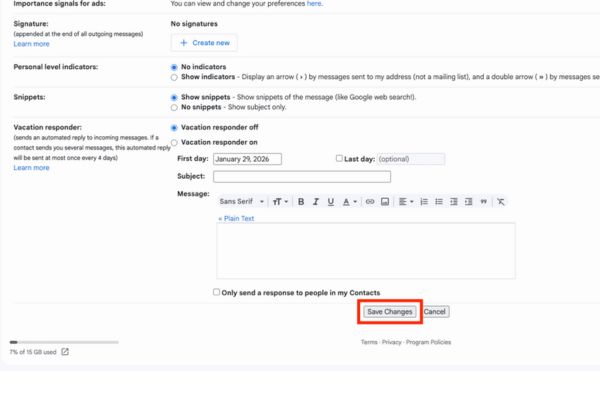Select Vacation responder on

pyautogui.click(x=175, y=143)
